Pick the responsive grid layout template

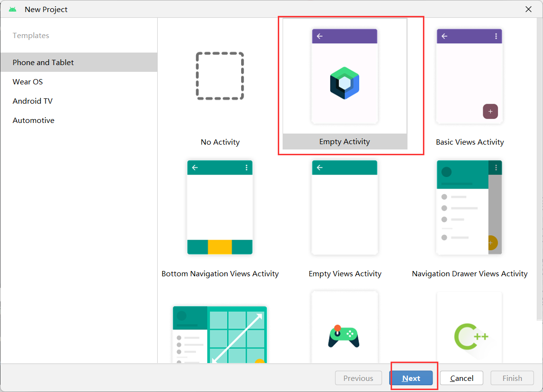220,335
